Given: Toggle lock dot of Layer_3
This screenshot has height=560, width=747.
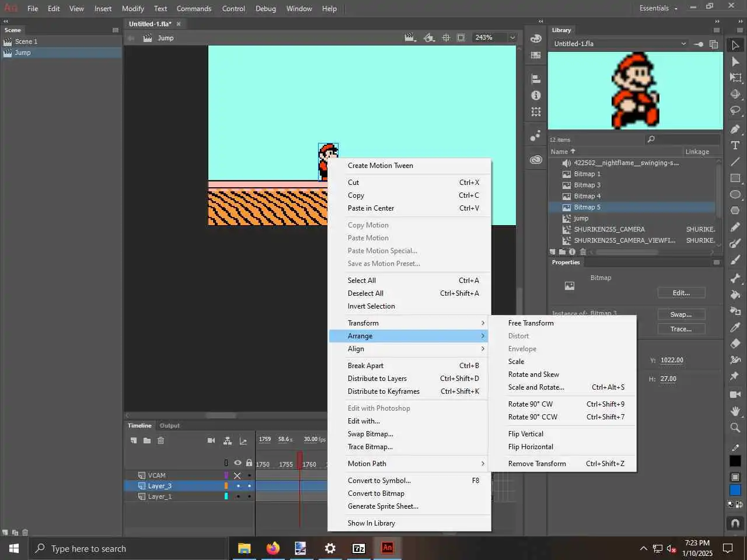Looking at the screenshot, I should click(x=249, y=486).
